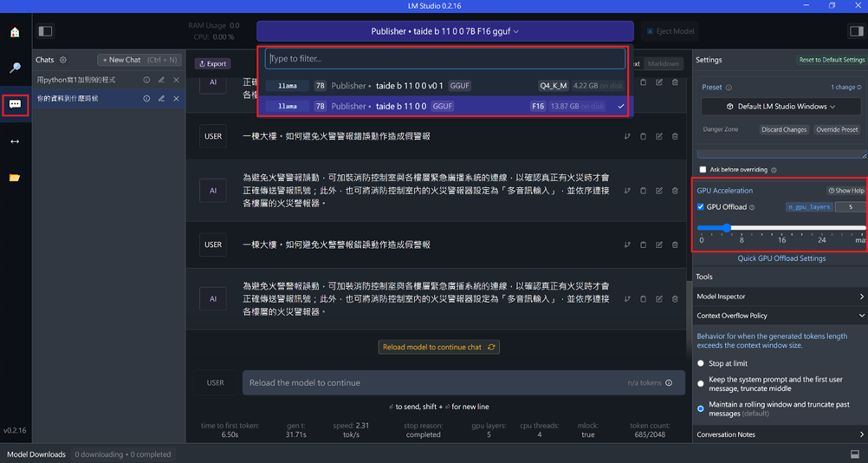Click the Override Preset button
Screen dimensions: 868x463
(837, 129)
